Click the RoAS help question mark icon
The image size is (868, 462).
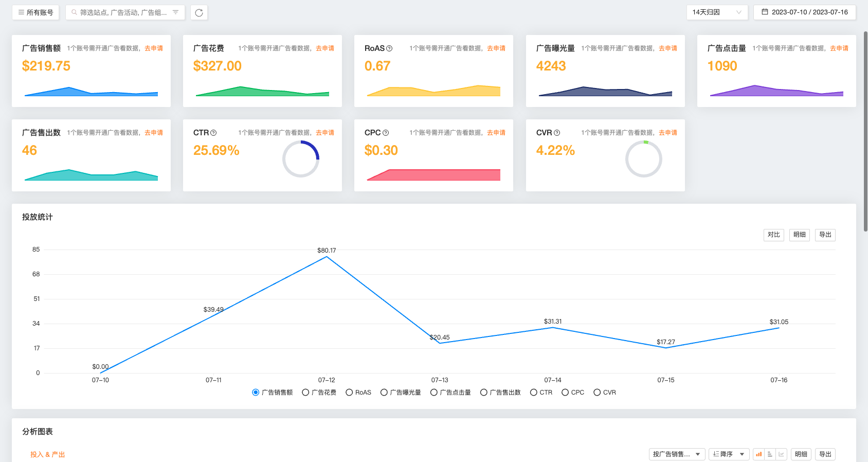pos(389,48)
